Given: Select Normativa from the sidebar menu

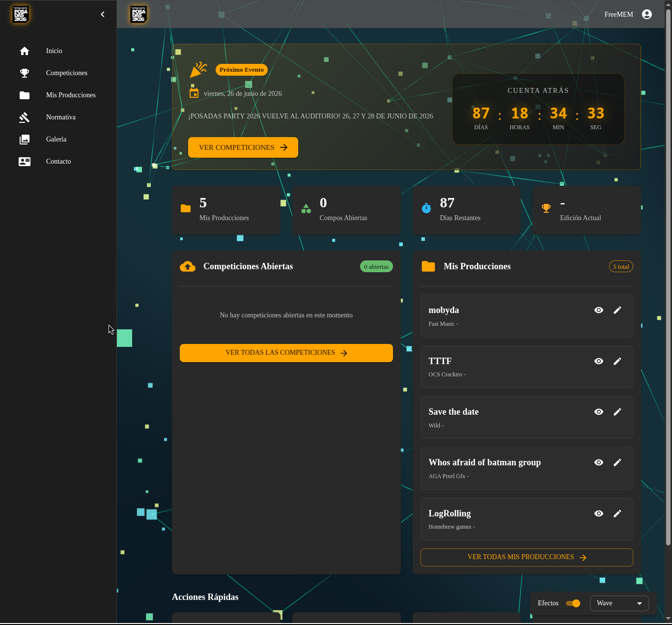Looking at the screenshot, I should click(61, 117).
